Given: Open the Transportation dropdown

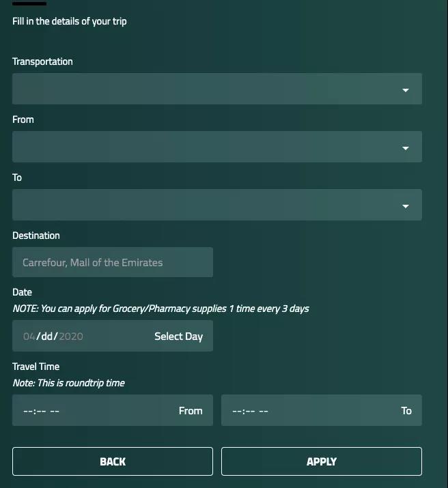Looking at the screenshot, I should coord(205,89).
